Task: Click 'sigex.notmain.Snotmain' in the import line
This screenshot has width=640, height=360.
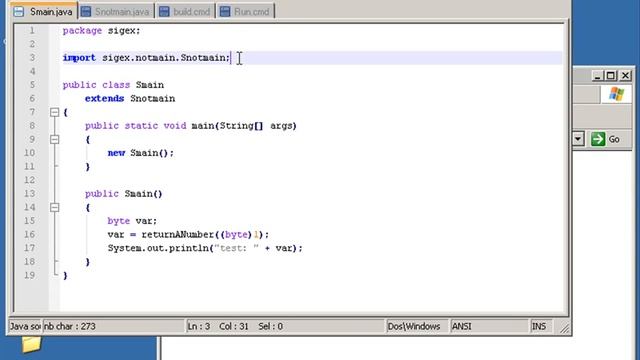Action: (165, 58)
